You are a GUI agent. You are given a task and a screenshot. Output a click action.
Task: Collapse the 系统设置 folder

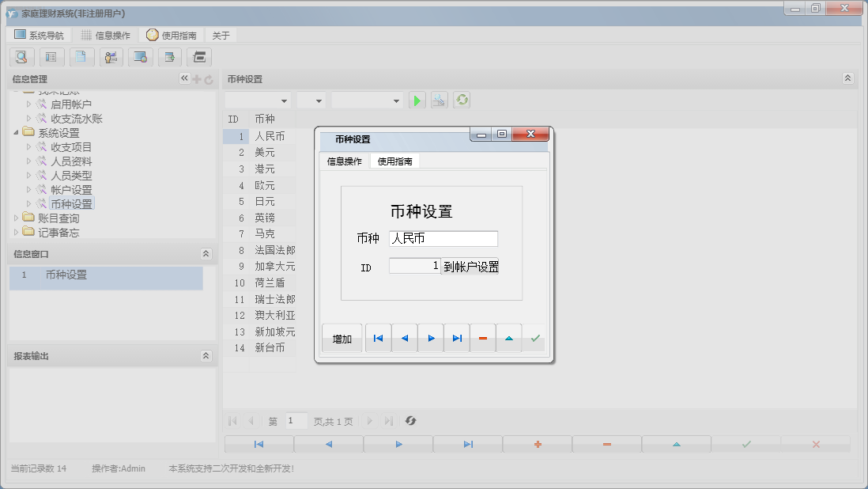[x=18, y=132]
